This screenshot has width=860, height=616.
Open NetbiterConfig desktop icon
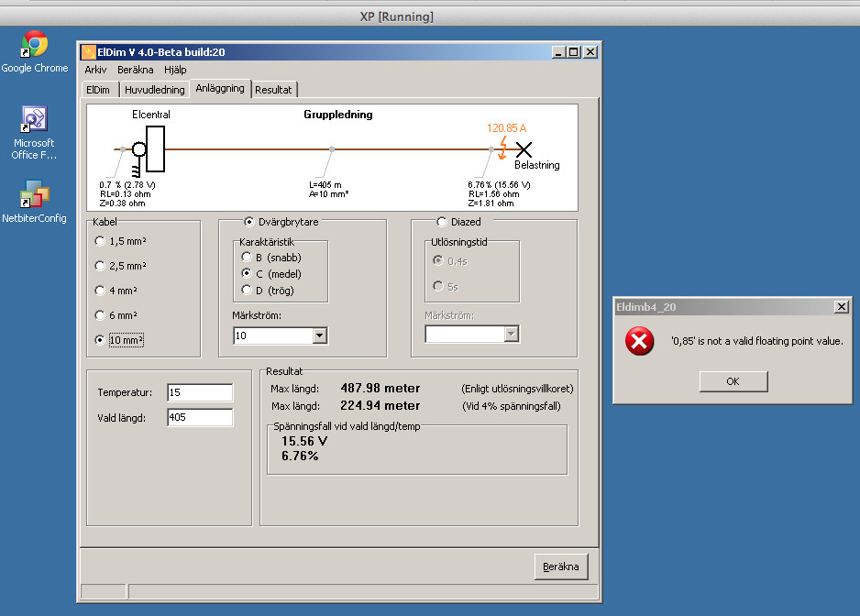click(34, 194)
